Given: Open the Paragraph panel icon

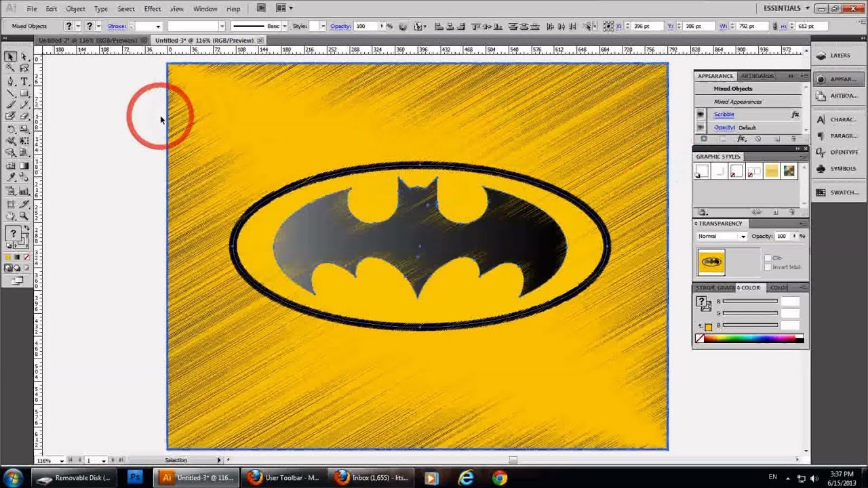Looking at the screenshot, I should tap(821, 136).
